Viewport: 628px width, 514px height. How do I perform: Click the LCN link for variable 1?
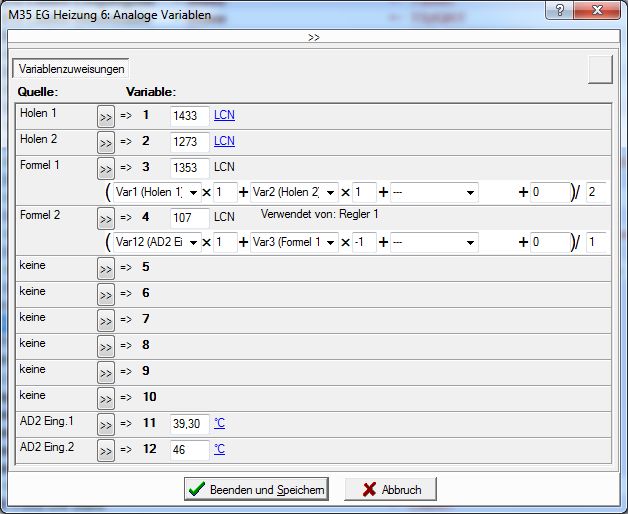click(224, 116)
